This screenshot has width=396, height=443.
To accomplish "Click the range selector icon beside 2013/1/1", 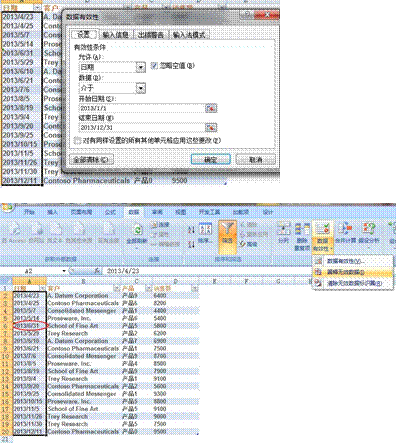I will coord(211,108).
